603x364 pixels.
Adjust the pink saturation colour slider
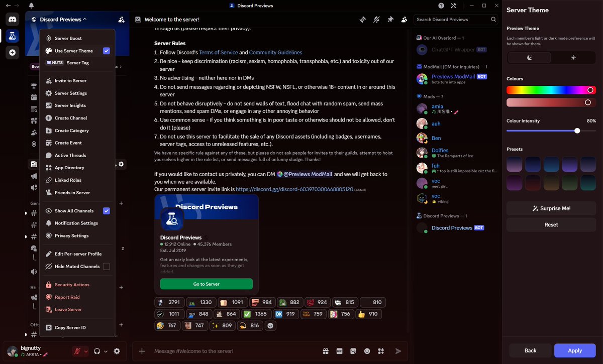[551, 102]
